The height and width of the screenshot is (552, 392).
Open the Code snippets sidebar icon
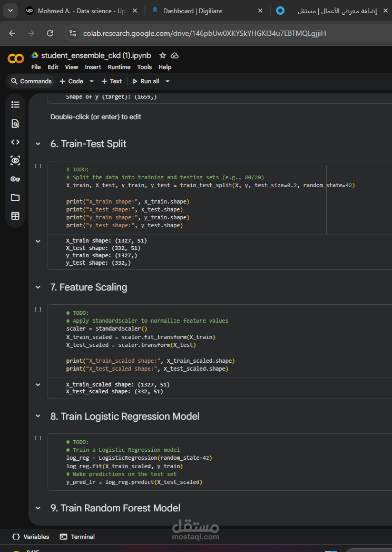pyautogui.click(x=15, y=142)
